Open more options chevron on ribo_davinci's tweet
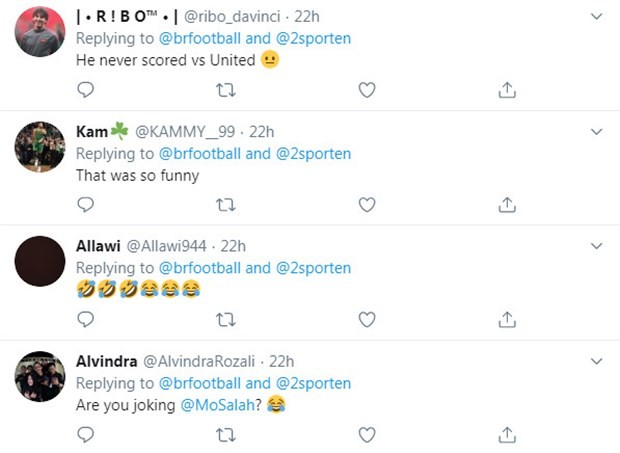The width and height of the screenshot is (620, 453). point(597,17)
